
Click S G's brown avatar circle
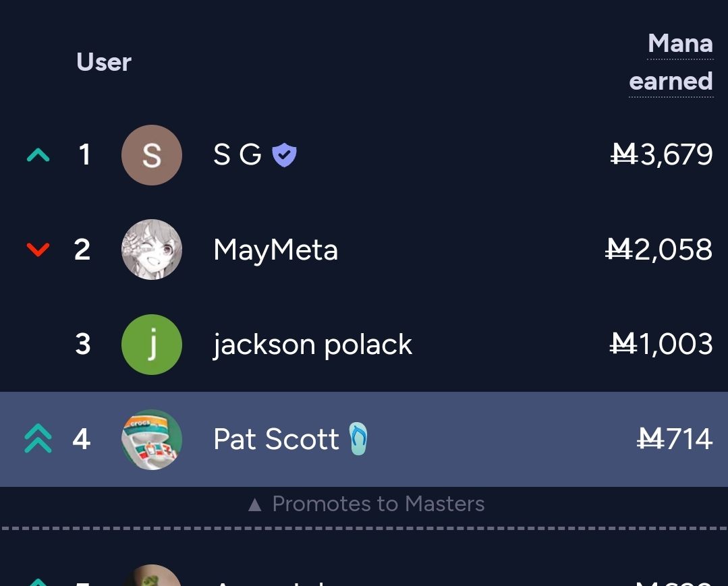151,155
